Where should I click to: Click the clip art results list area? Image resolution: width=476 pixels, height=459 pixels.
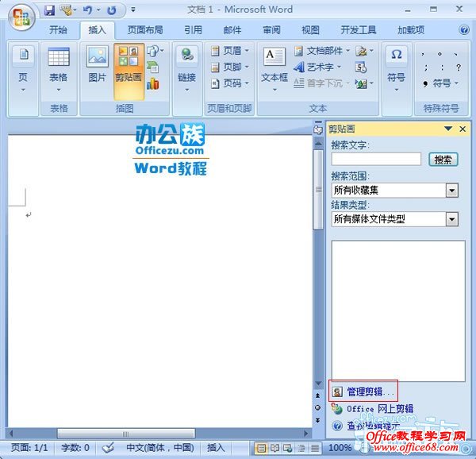click(x=398, y=311)
